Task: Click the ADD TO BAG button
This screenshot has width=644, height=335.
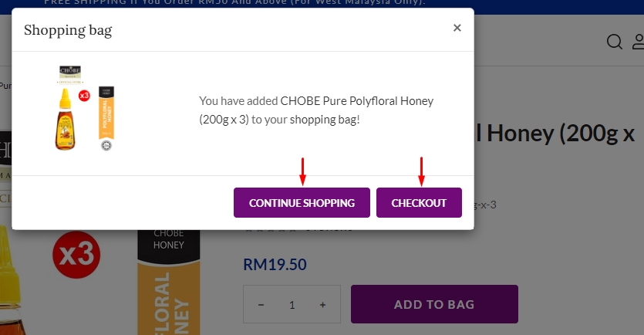Action: click(x=434, y=304)
